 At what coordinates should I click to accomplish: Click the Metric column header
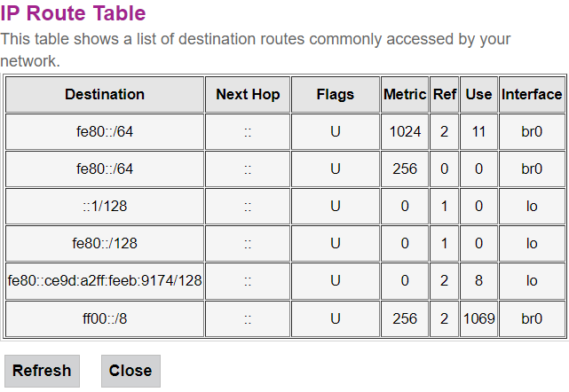pyautogui.click(x=405, y=94)
